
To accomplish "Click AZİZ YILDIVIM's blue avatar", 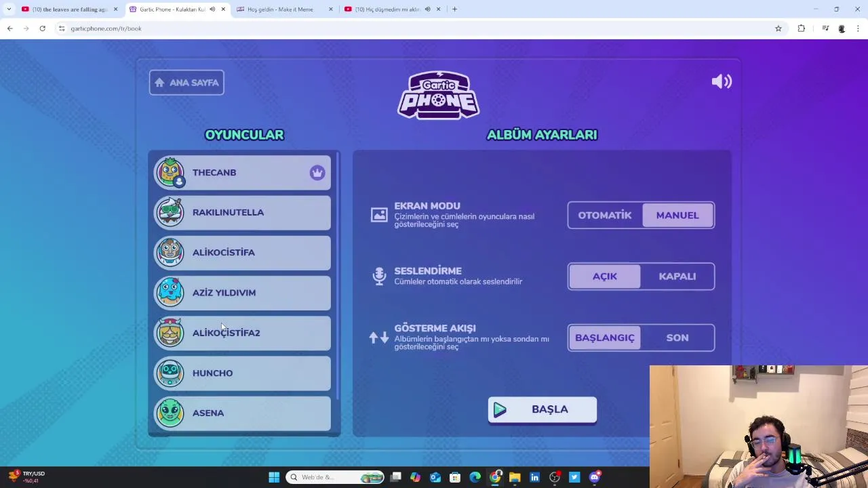I will pos(170,292).
